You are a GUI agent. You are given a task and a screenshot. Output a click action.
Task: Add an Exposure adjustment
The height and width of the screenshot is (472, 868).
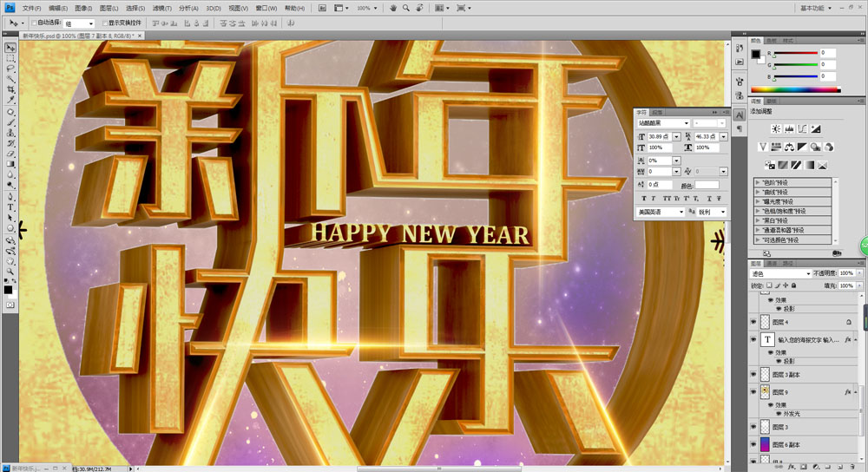pos(815,129)
